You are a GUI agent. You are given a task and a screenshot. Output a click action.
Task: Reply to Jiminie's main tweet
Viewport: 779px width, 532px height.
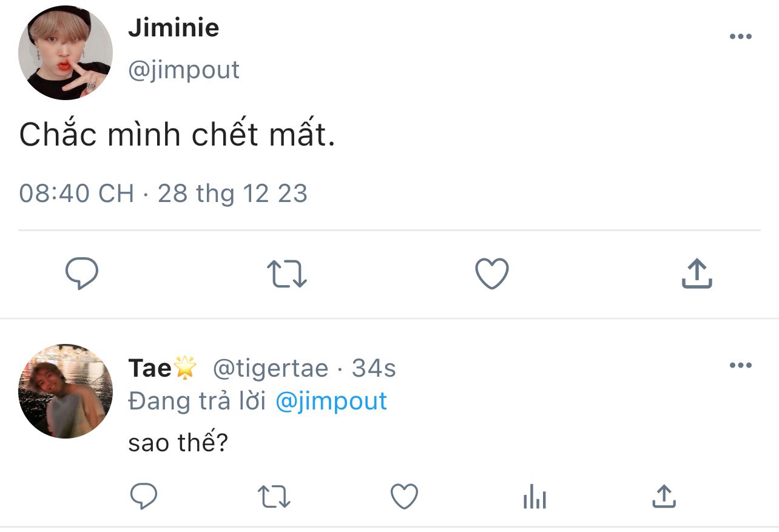82,274
